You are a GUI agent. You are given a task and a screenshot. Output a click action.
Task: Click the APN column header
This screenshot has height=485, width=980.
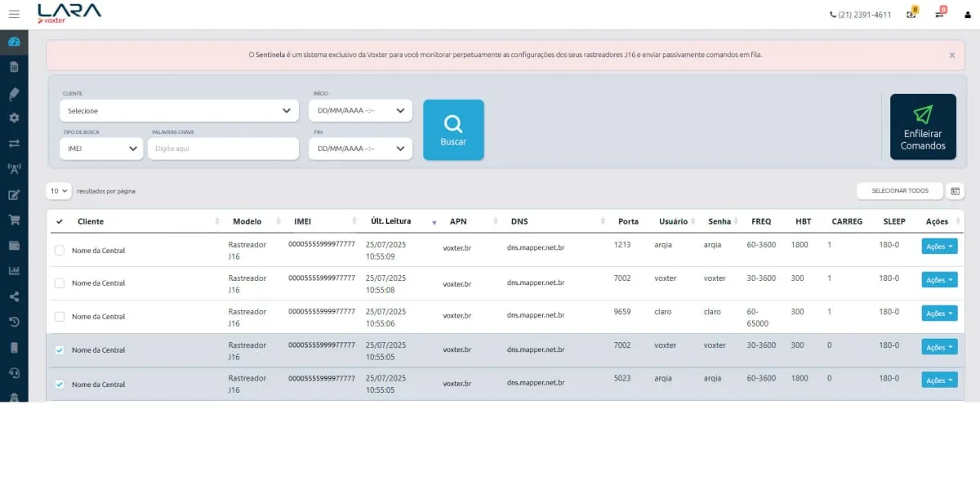458,221
